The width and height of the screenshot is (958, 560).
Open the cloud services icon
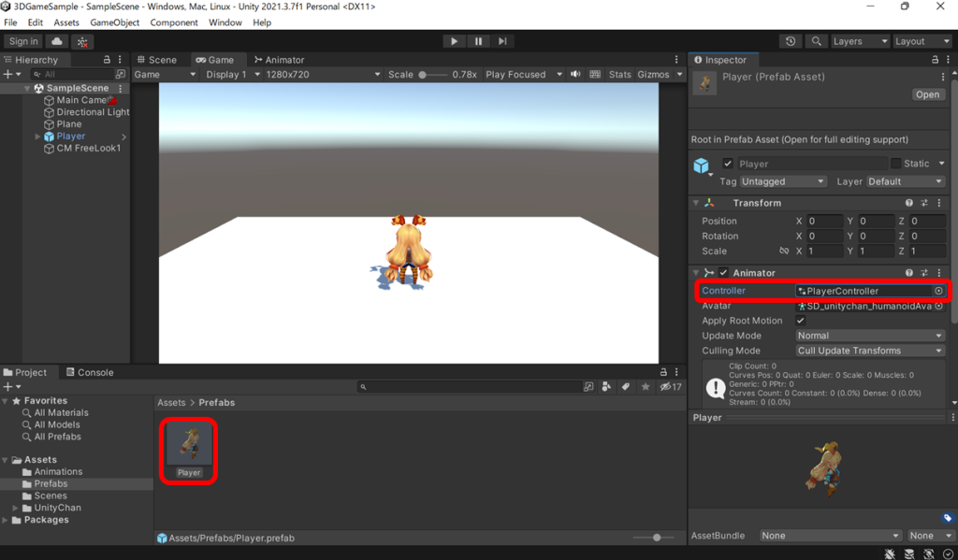click(x=57, y=41)
